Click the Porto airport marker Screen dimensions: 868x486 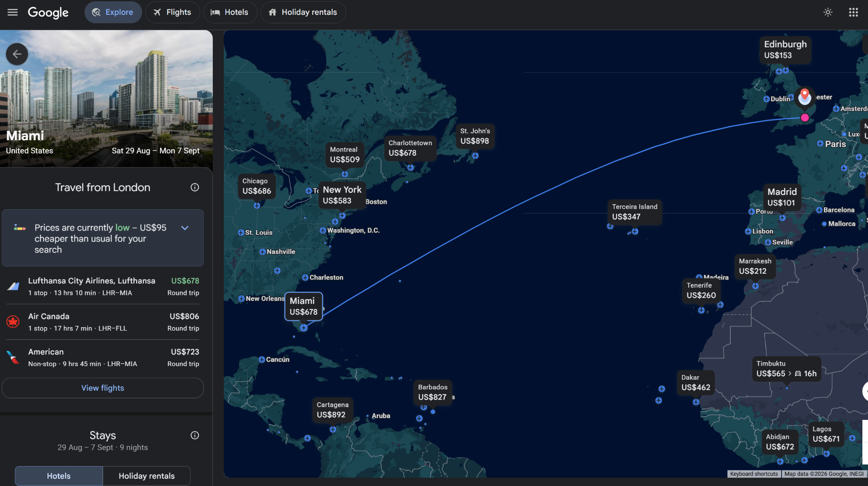[751, 211]
